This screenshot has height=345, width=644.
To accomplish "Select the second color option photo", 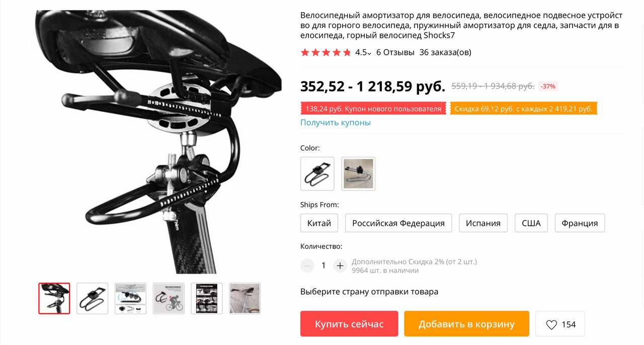I will (x=358, y=174).
